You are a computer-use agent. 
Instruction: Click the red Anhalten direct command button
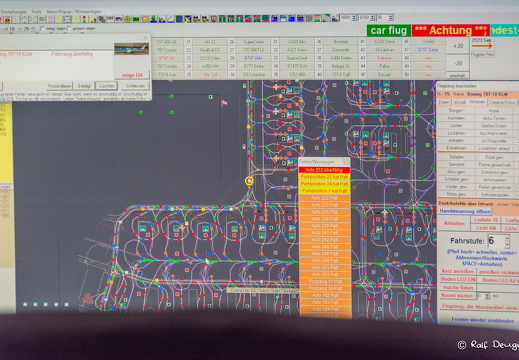point(454,223)
